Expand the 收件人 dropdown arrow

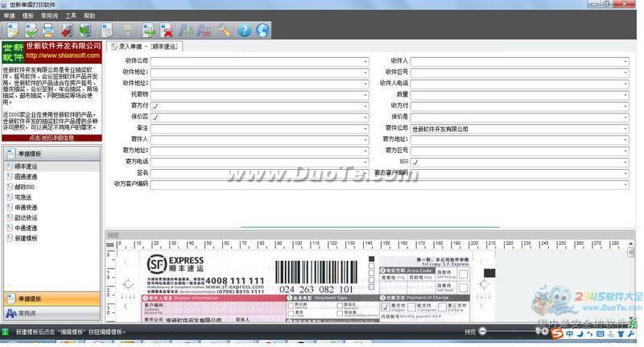pos(625,62)
